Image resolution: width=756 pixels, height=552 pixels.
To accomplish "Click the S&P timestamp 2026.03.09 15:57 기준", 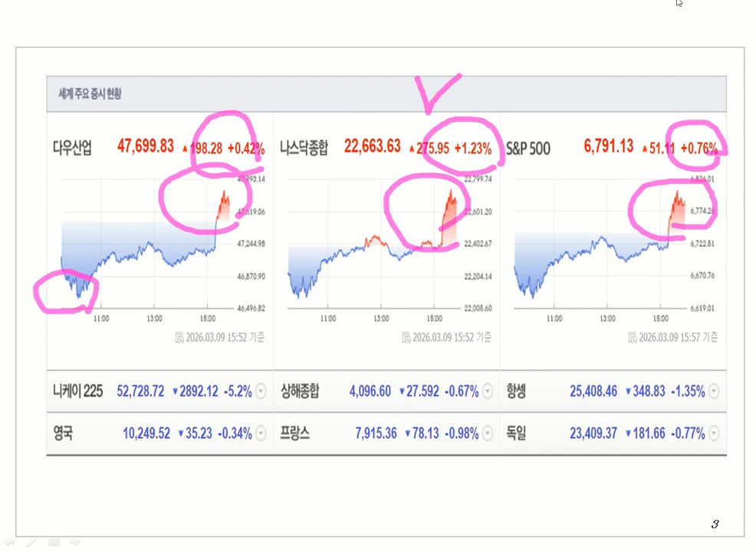I will click(x=679, y=337).
